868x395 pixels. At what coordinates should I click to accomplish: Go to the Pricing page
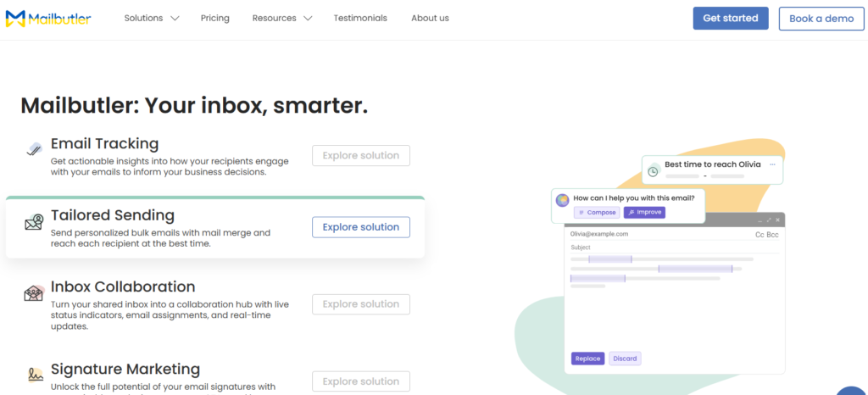[x=214, y=19]
